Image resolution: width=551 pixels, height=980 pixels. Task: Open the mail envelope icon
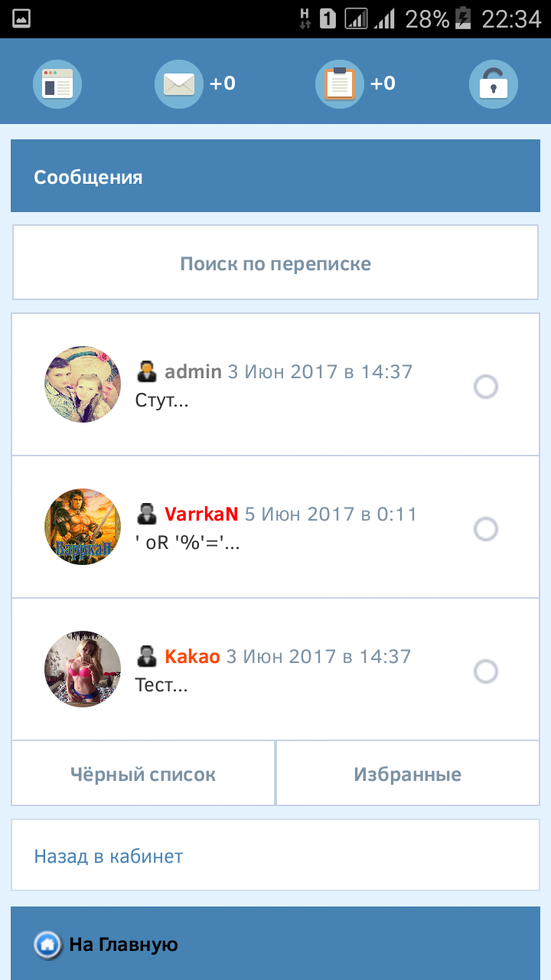click(179, 83)
